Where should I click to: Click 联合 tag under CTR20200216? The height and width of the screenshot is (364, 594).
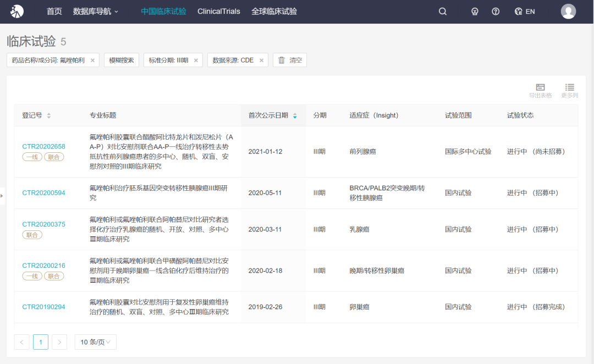point(54,276)
